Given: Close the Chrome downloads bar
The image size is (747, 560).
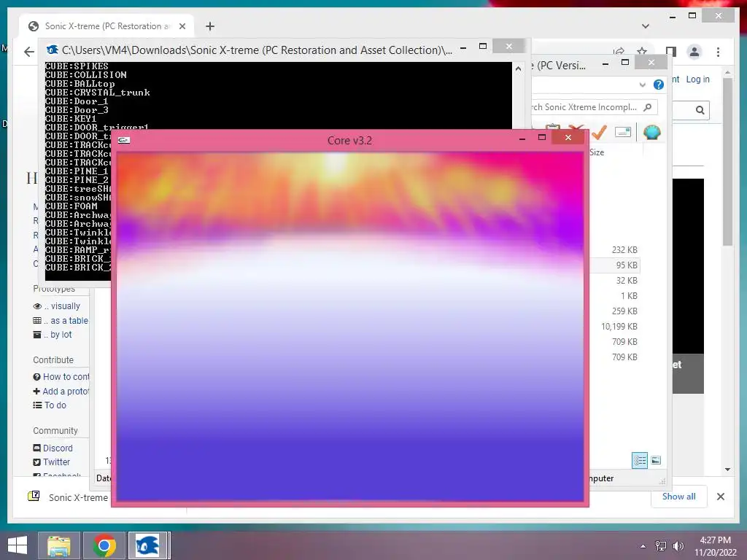Looking at the screenshot, I should coord(721,497).
